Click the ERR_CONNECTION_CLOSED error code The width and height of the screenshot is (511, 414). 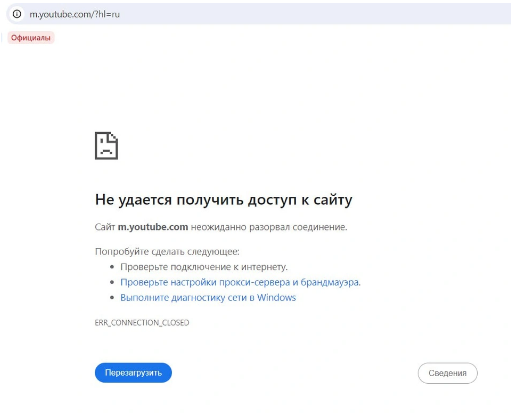[x=142, y=323]
